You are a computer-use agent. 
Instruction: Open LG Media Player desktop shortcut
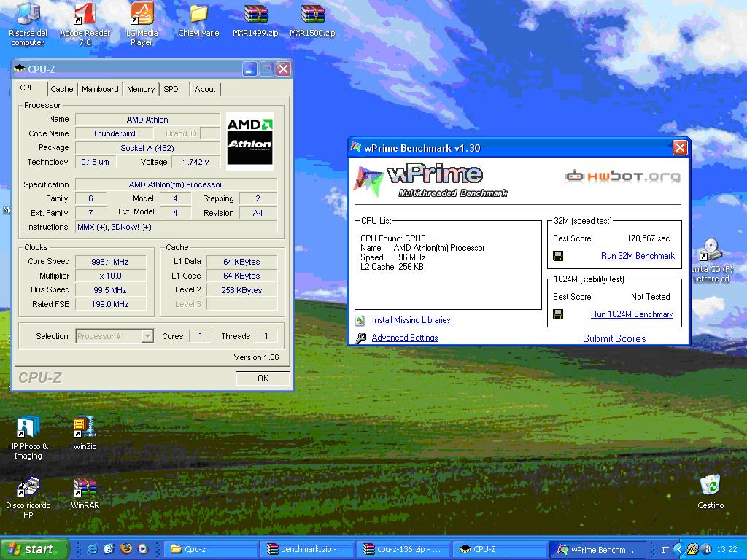point(142,25)
